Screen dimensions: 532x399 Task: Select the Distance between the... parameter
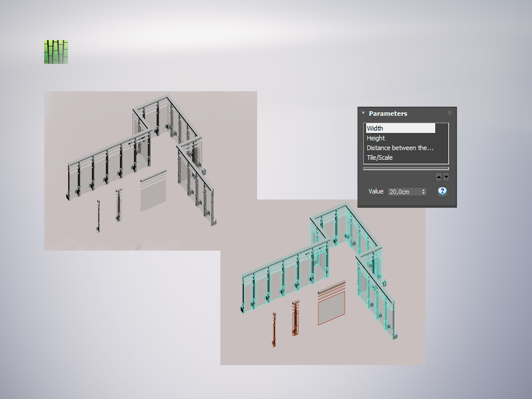click(x=400, y=148)
